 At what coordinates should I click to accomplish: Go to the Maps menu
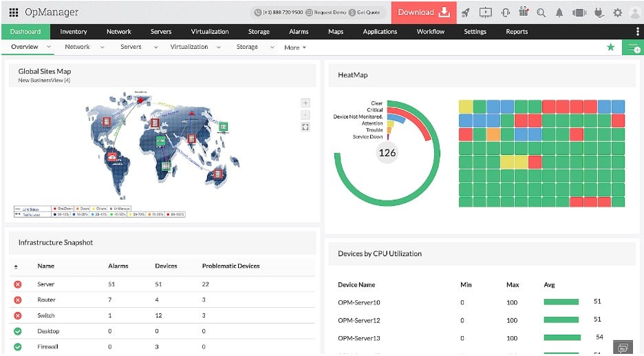coord(336,32)
